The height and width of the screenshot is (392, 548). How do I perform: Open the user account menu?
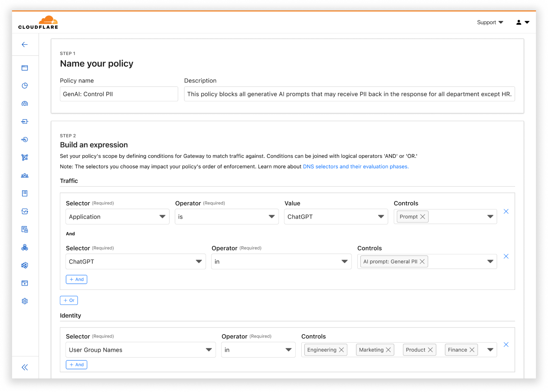point(523,22)
